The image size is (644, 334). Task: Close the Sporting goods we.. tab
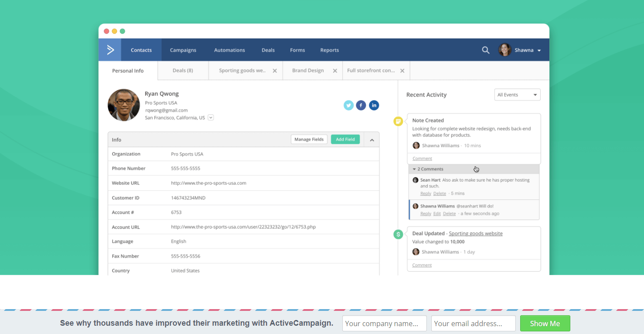(x=275, y=71)
